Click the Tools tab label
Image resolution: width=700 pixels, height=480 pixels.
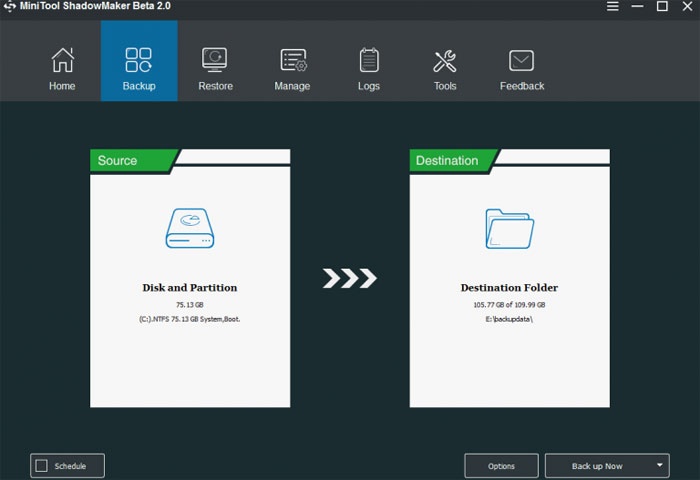[x=445, y=86]
